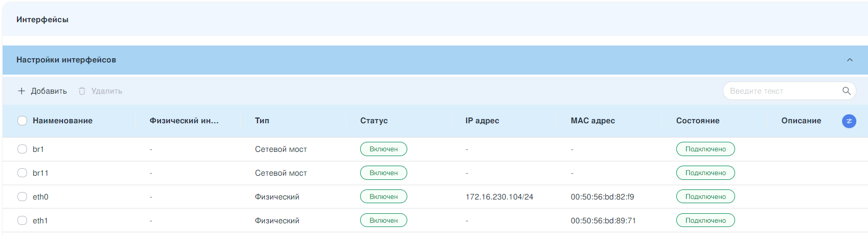Image resolution: width=868 pixels, height=236 pixels.
Task: Click MAC address 00:50:56:bd:89:71
Action: 603,221
